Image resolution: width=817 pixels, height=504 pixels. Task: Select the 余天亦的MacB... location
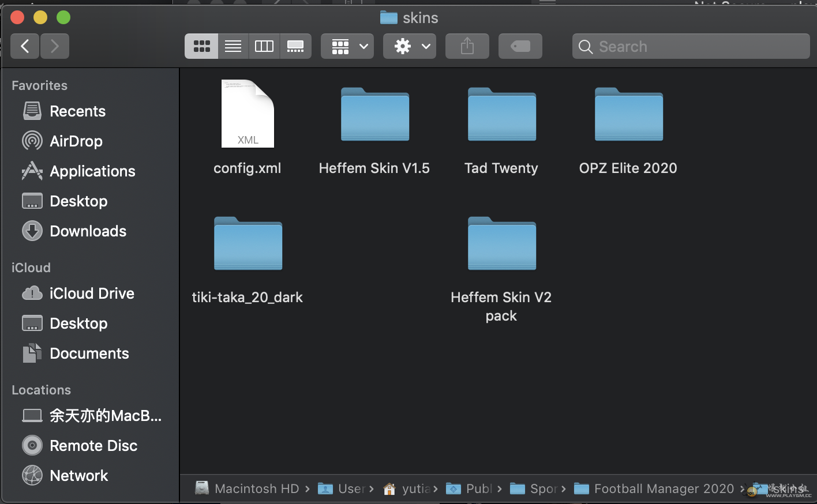(90, 416)
